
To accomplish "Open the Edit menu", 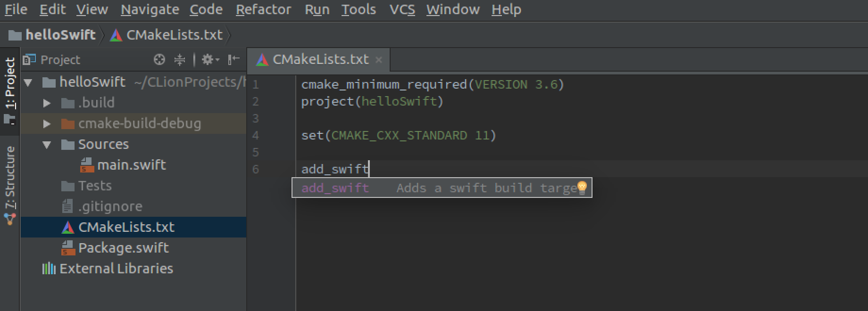I will tap(52, 9).
